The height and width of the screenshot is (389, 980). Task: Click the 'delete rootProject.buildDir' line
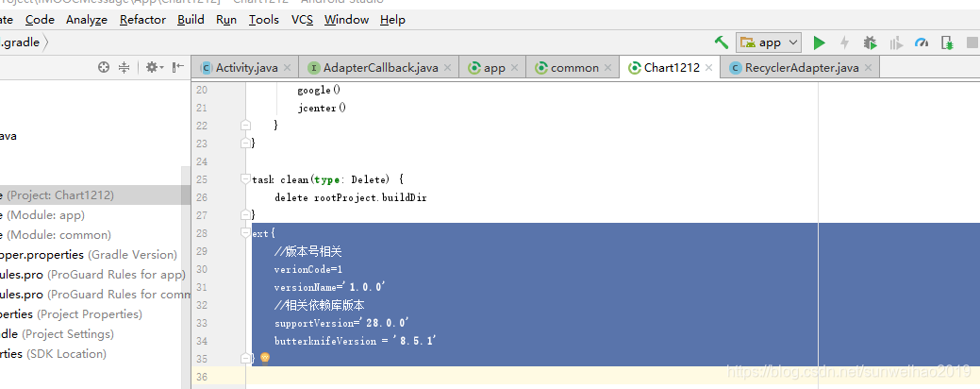351,197
